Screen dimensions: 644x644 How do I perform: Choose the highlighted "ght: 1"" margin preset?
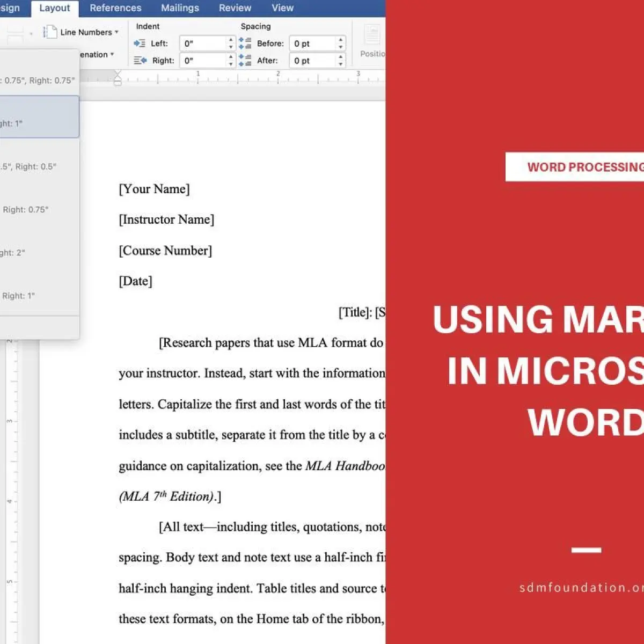click(39, 117)
